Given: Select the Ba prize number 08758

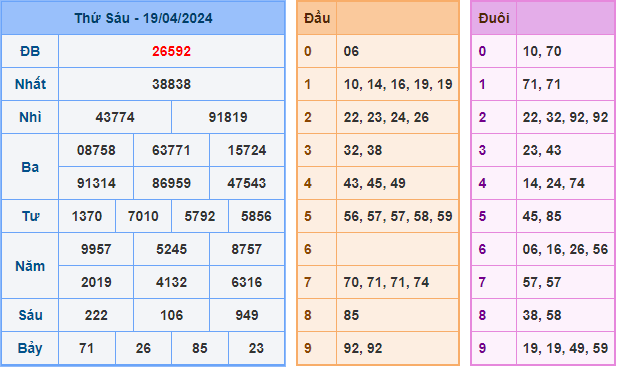Looking at the screenshot, I should 96,150.
